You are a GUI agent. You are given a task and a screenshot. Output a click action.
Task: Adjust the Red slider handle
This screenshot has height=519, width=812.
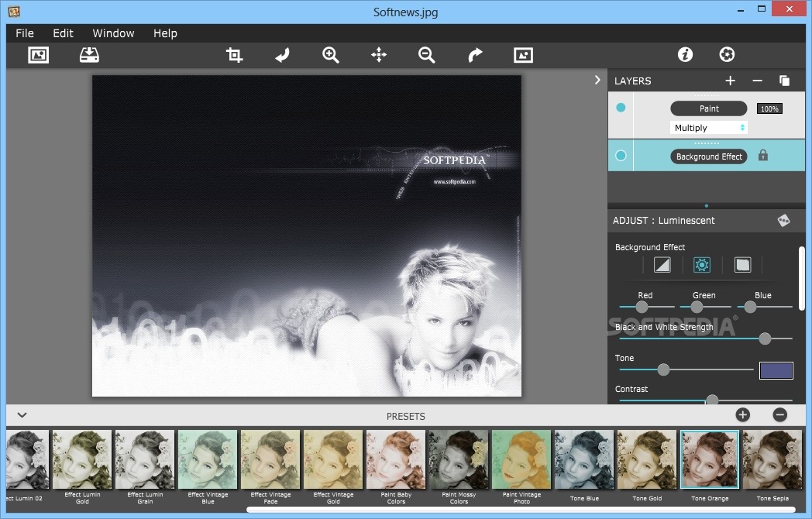642,308
